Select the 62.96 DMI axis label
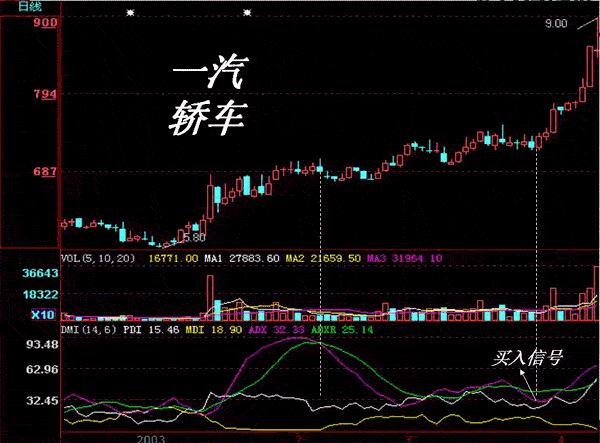Image resolution: width=600 pixels, height=443 pixels. pos(42,370)
